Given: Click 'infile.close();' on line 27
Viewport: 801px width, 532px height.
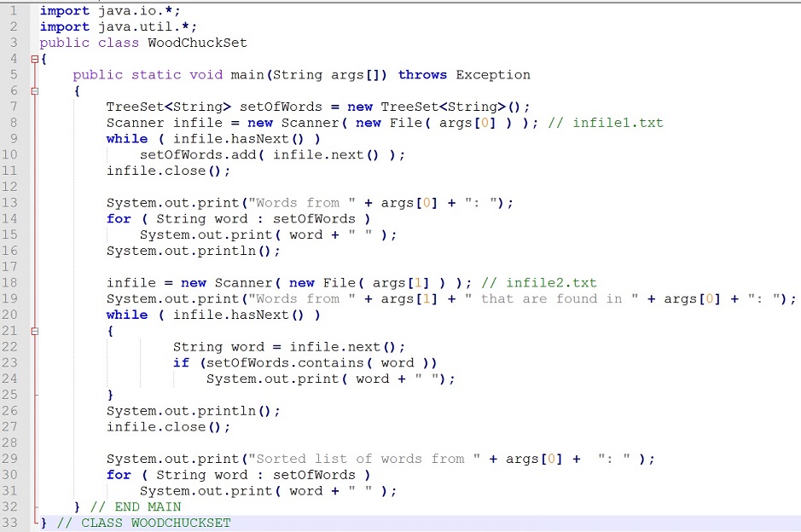Looking at the screenshot, I should coord(168,427).
